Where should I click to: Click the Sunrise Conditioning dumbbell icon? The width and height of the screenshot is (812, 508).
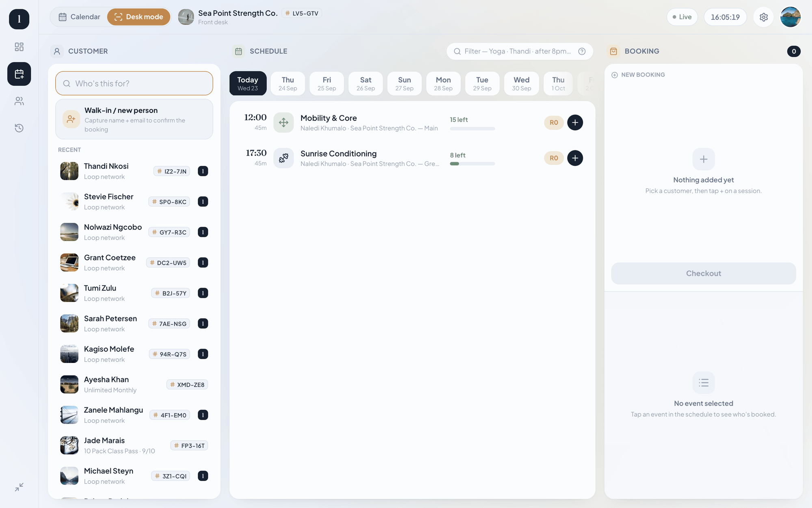pos(283,158)
